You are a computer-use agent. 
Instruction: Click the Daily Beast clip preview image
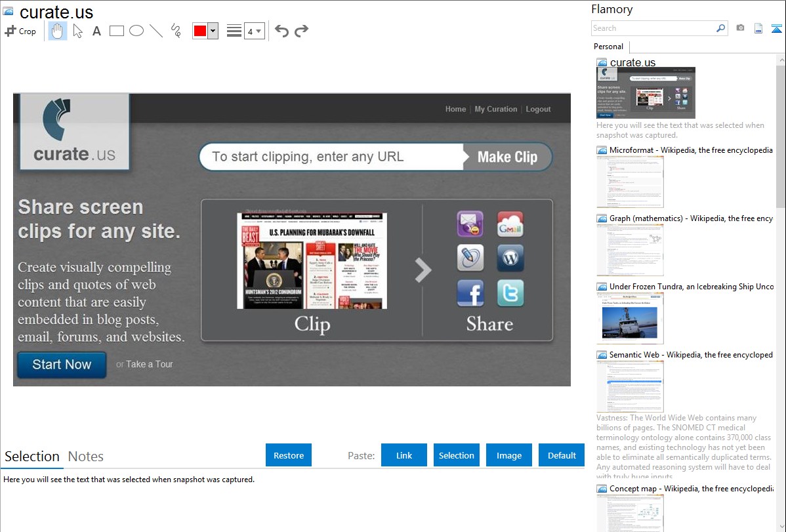tap(312, 260)
